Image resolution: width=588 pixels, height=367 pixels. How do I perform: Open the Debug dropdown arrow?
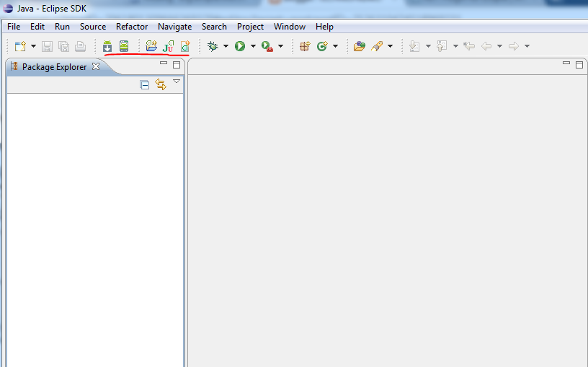[226, 46]
